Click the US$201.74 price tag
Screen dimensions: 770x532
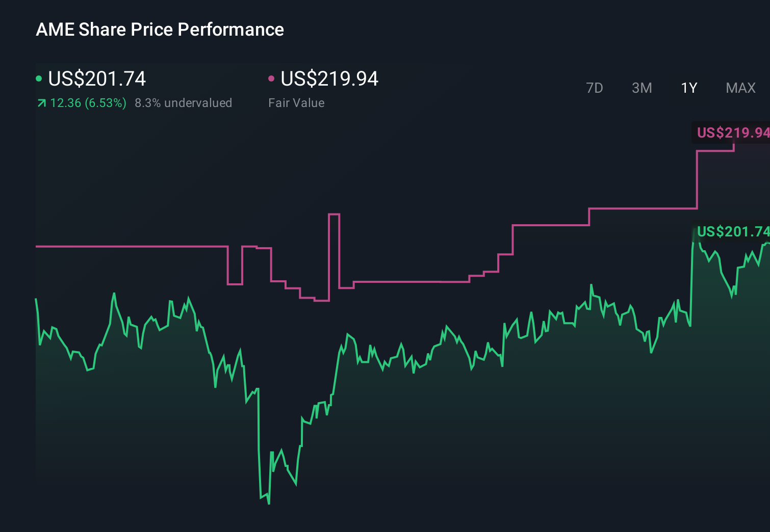point(731,232)
